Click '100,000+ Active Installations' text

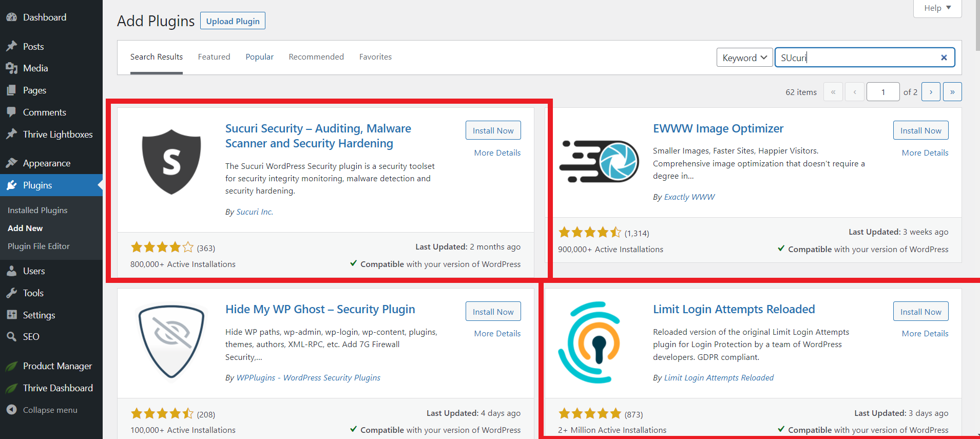183,430
